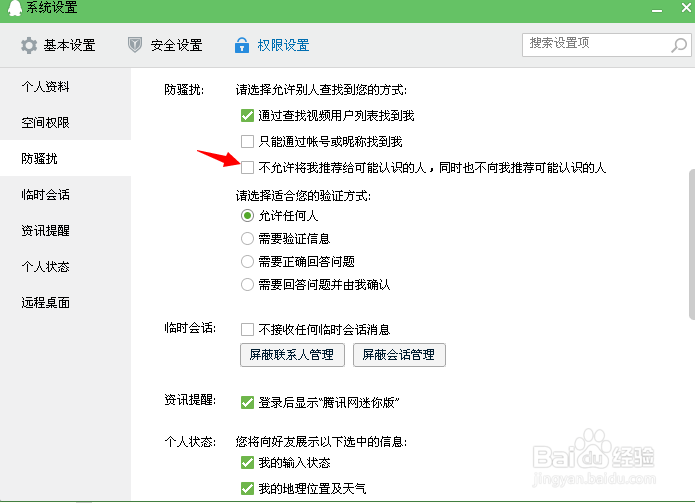Select the 允许任何人 radio button
Viewport: 695px width, 503px height.
[x=247, y=216]
